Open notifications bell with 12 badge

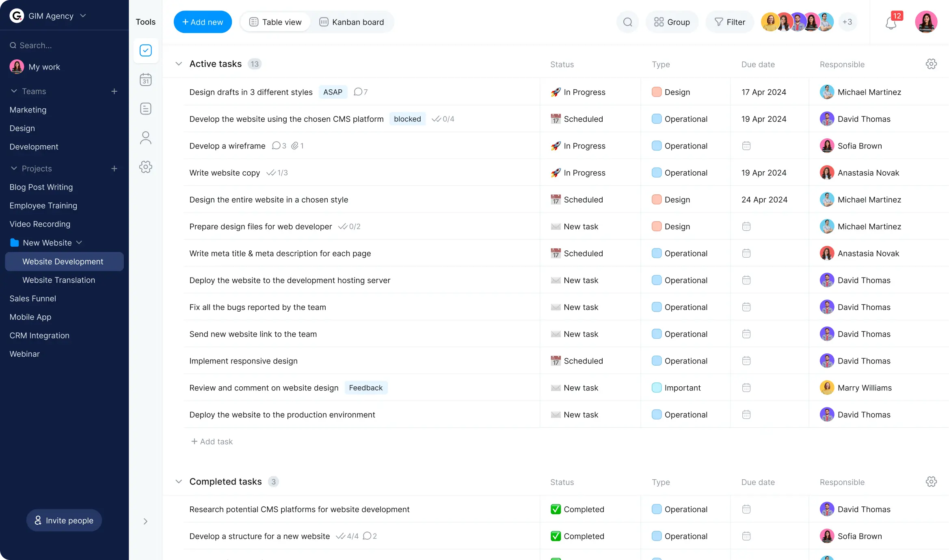click(x=891, y=22)
